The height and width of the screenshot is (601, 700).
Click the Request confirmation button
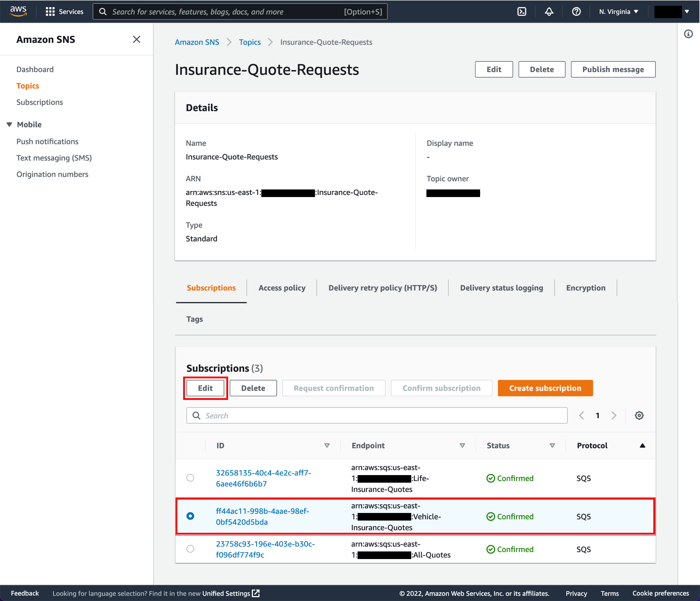point(333,388)
